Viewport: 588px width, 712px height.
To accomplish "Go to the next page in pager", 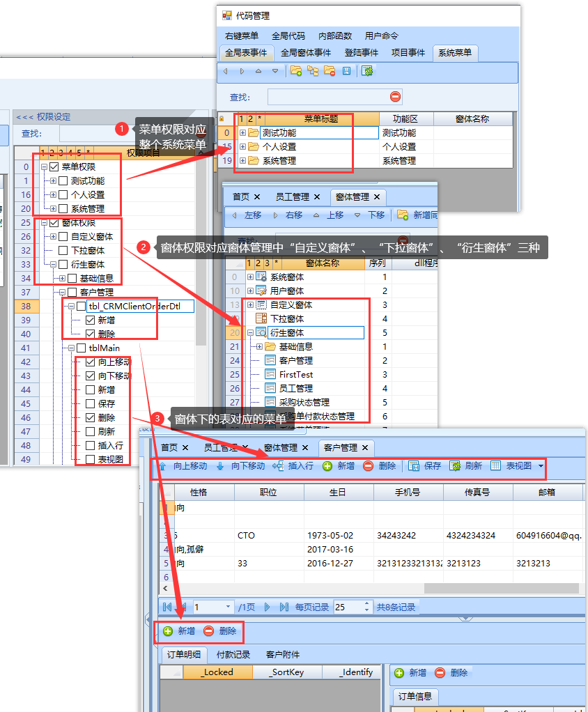I will coord(267,607).
